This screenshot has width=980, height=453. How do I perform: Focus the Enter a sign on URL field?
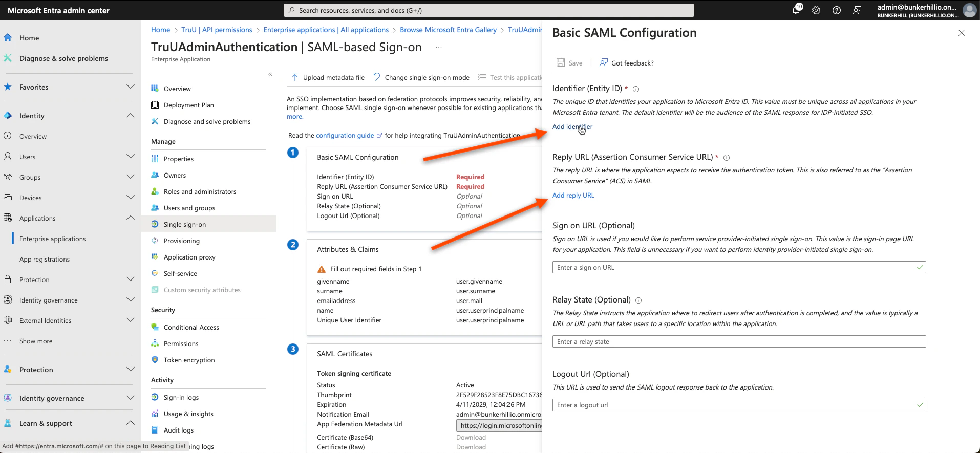point(739,267)
